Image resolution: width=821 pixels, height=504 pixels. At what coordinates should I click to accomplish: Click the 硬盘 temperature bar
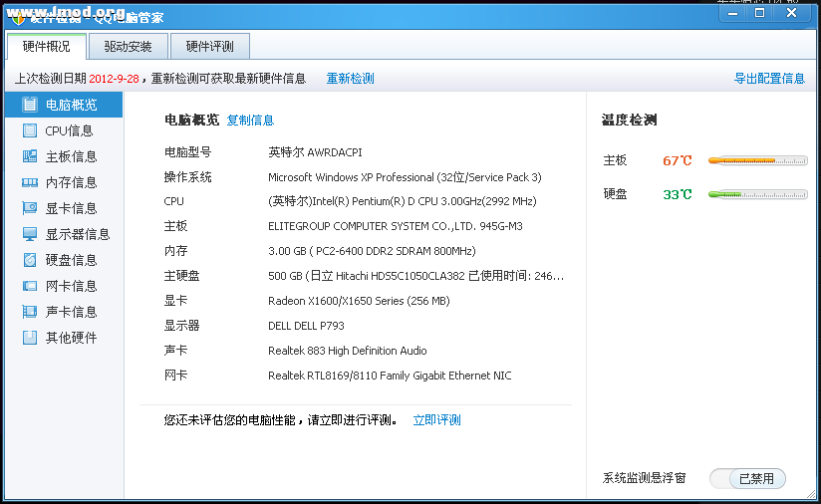(757, 194)
